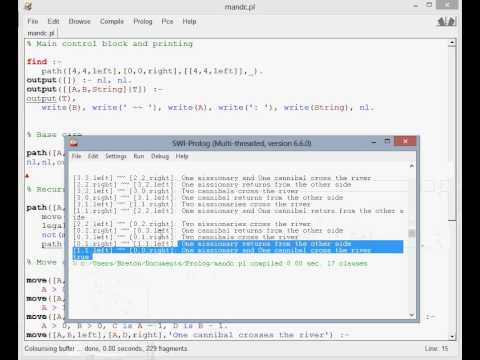
Task: Click the console scrollbar down arrow
Action: tap(412, 315)
